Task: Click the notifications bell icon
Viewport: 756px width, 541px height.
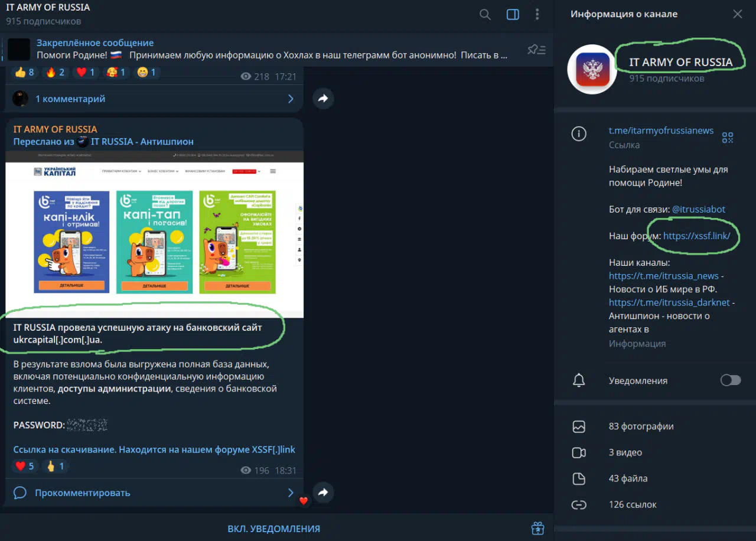Action: coord(579,380)
